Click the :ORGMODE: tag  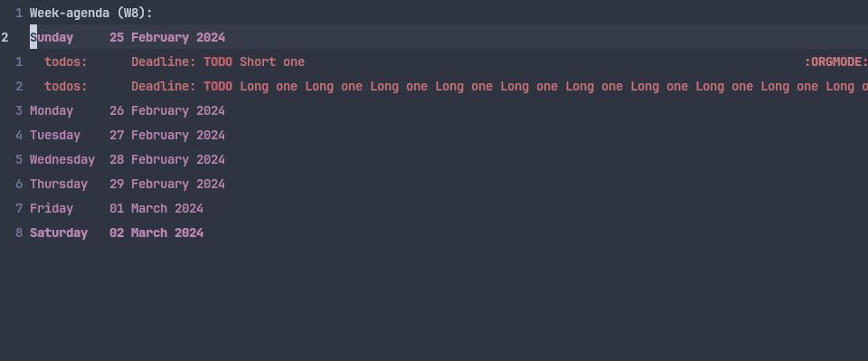click(x=835, y=62)
